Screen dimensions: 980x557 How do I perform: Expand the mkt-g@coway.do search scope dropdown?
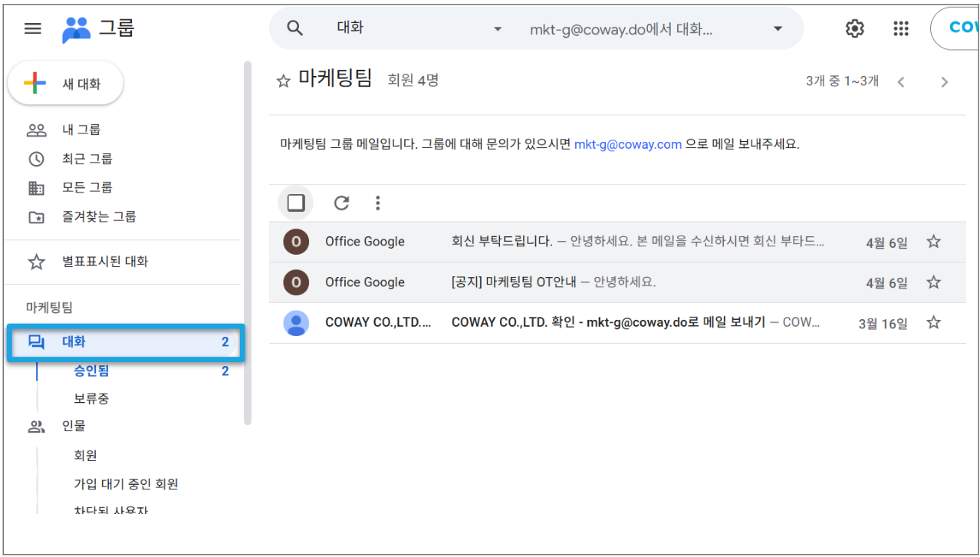click(778, 28)
